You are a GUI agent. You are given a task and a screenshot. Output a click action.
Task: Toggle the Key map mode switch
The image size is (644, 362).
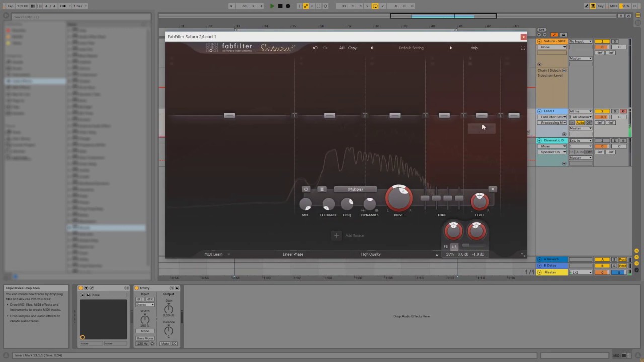tap(601, 6)
